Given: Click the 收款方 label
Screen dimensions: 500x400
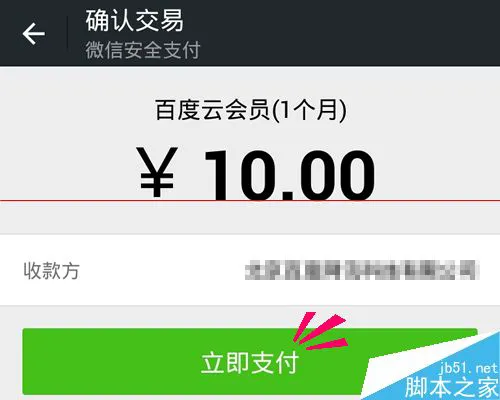Looking at the screenshot, I should click(x=52, y=271).
